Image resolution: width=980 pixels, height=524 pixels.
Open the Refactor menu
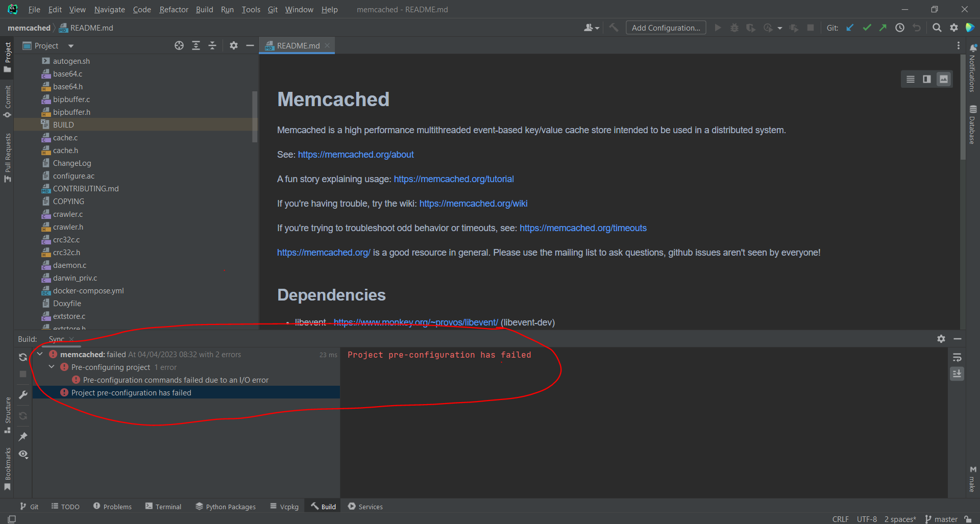pos(174,9)
